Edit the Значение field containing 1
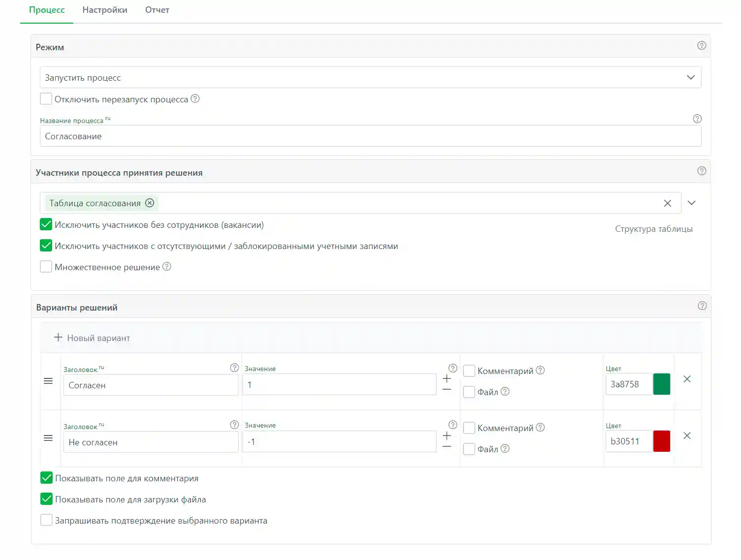The width and height of the screenshot is (741, 560). pyautogui.click(x=339, y=384)
